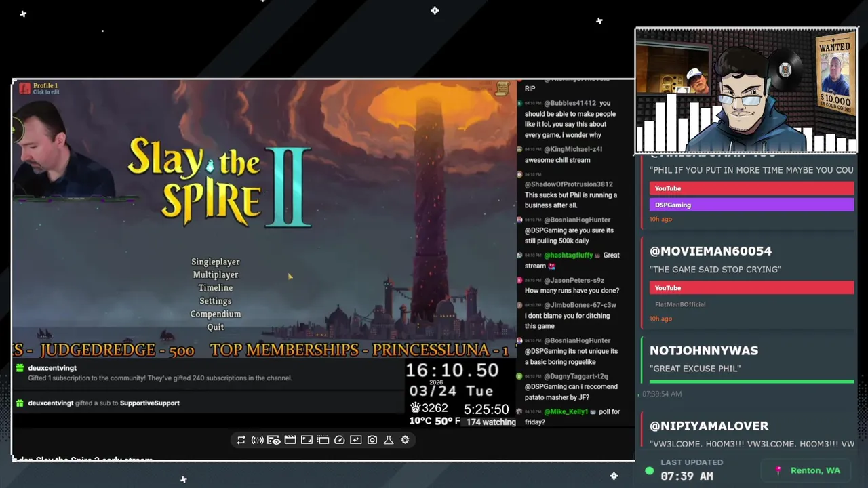Click the speedometer gauge icon
Screen dimensions: 868x488
(x=340, y=440)
